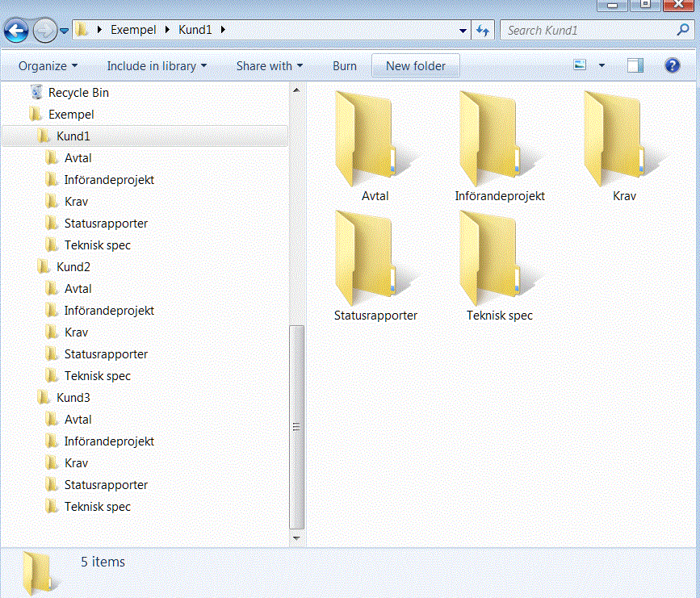Select Avtal under Kund1 in tree
700x598 pixels.
point(78,158)
